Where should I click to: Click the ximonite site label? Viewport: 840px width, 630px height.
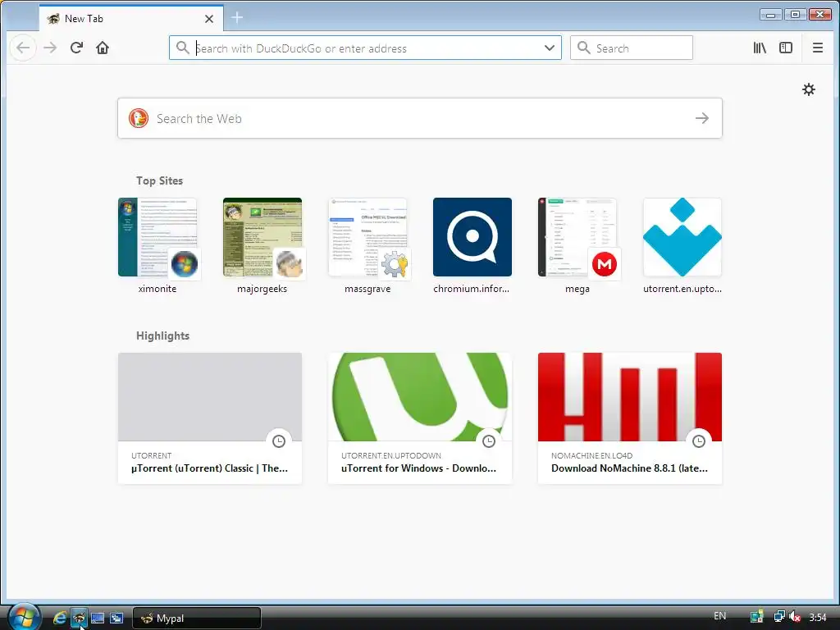tap(157, 289)
